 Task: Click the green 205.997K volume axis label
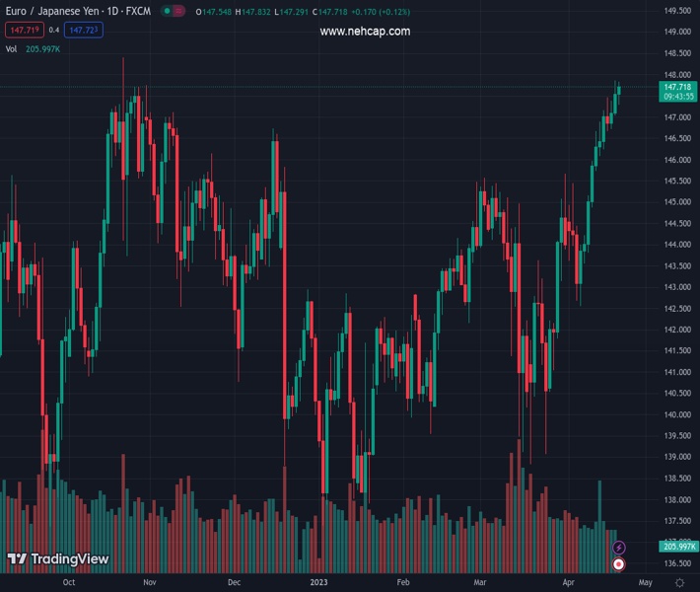[678, 547]
